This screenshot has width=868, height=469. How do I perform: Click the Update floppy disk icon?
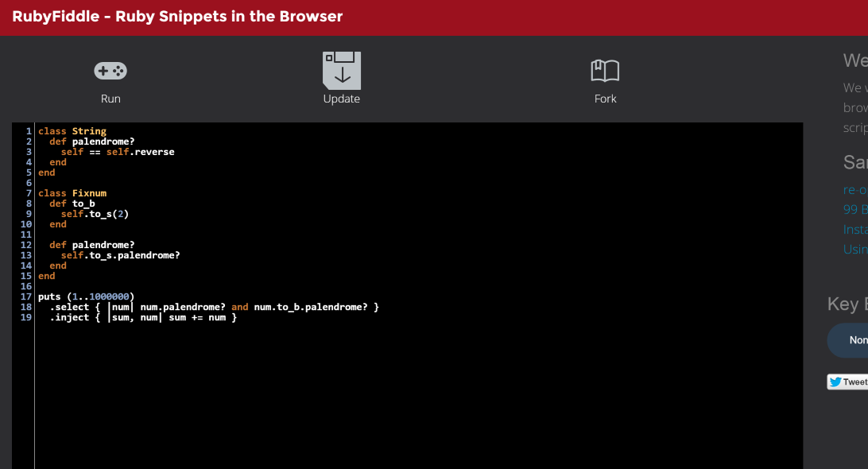click(342, 70)
